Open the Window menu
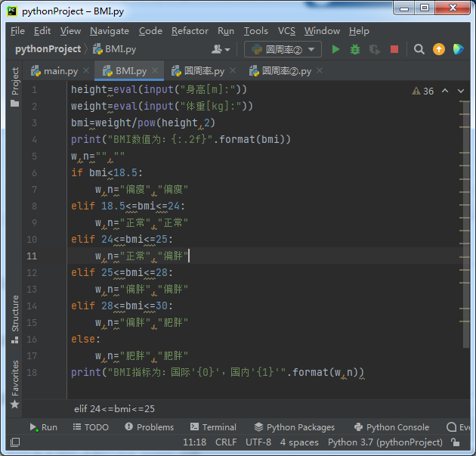Screen dimensions: 476x456 tap(322, 31)
